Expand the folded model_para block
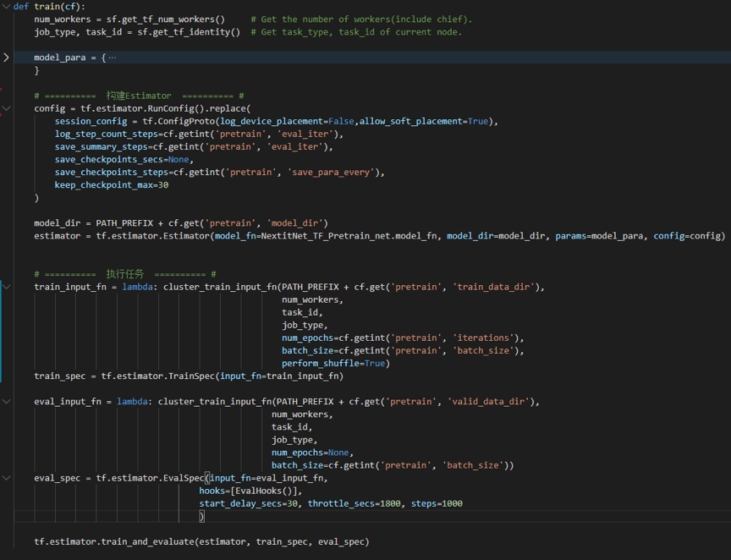This screenshot has height=560, width=731. (x=7, y=58)
